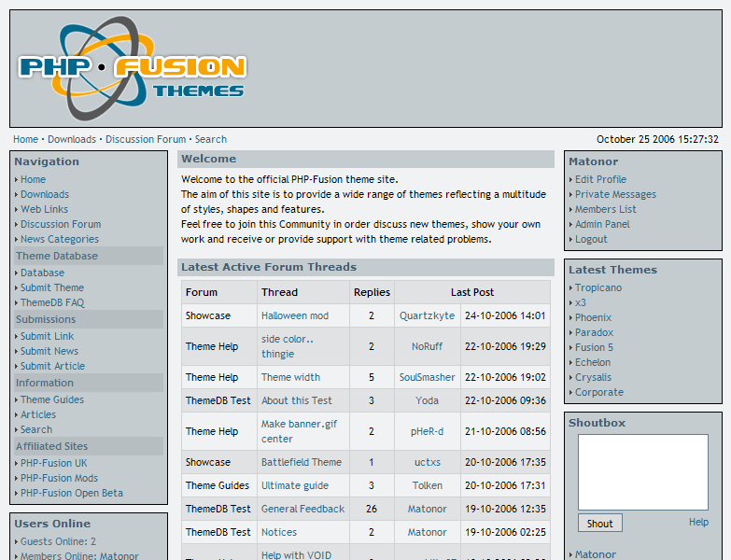The width and height of the screenshot is (731, 560).
Task: Visit PHP-Fusion Open Beta site
Action: [72, 493]
